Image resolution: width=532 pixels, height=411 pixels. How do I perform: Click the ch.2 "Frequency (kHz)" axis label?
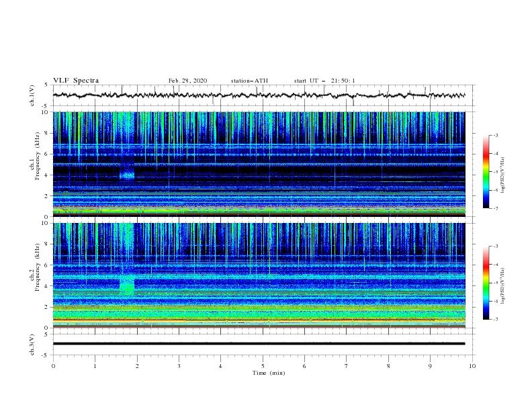(x=38, y=267)
